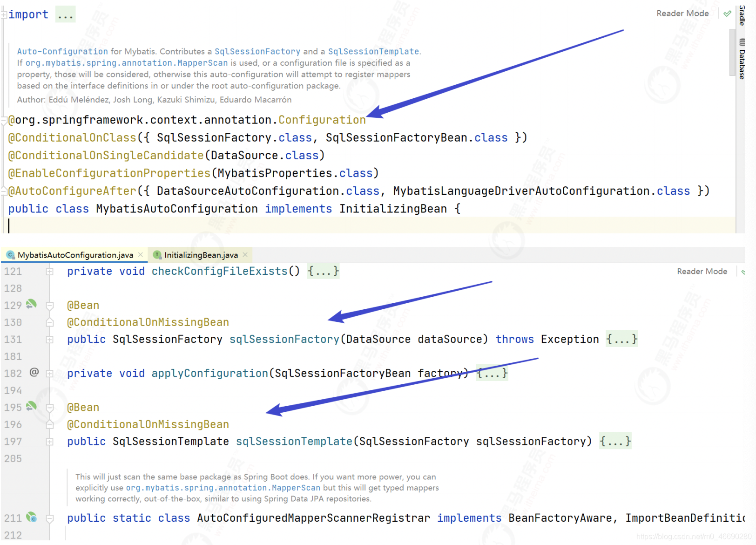The image size is (756, 545).
Task: Expand the folded body of sqlSessionFactory method
Action: click(622, 340)
